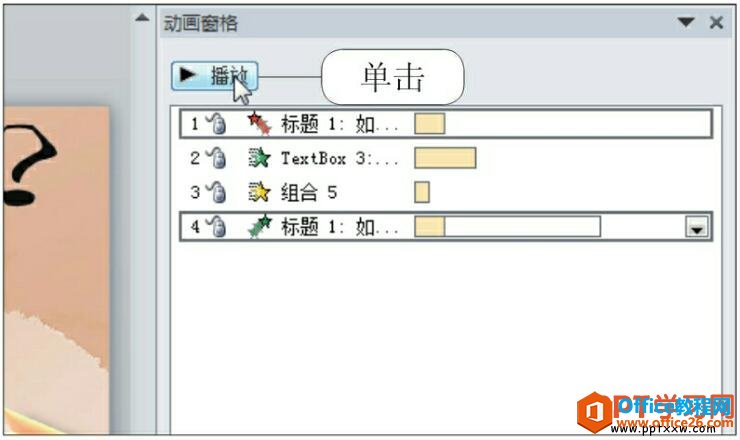Close the 动画窗格 animation pane
The height and width of the screenshot is (440, 740).
pos(715,22)
